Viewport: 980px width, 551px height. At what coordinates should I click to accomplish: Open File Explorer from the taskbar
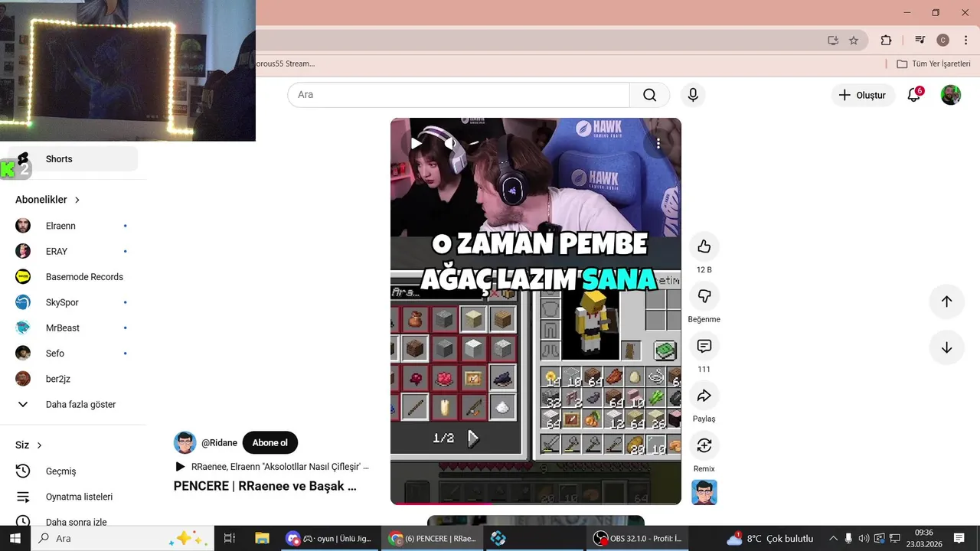[x=262, y=539]
